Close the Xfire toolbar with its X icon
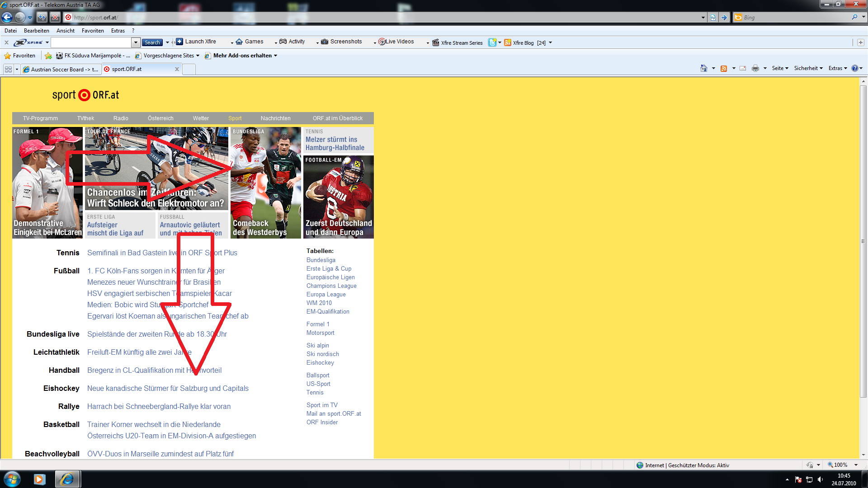 point(6,42)
